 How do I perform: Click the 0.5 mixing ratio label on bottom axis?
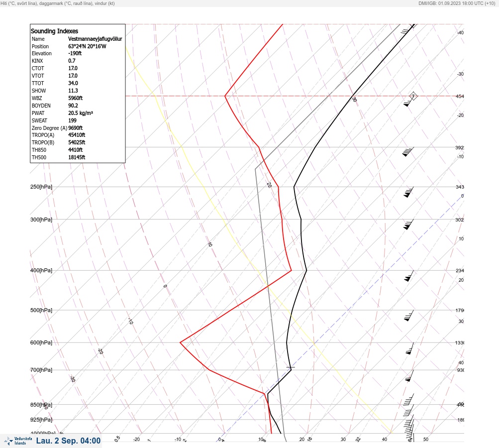point(117,439)
